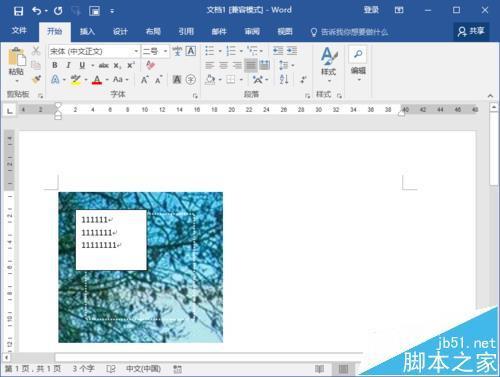The width and height of the screenshot is (500, 377).
Task: Save the document with the floppy icon
Action: click(x=18, y=11)
